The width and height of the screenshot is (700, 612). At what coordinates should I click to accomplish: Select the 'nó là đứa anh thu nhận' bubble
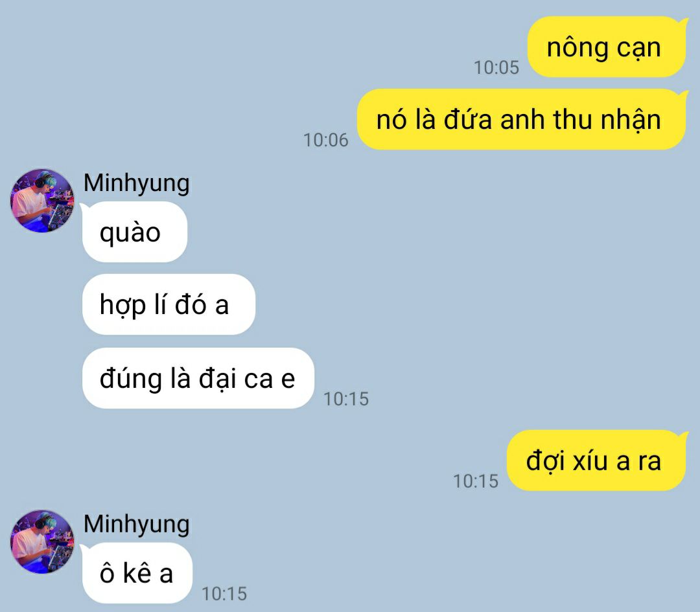click(x=522, y=119)
